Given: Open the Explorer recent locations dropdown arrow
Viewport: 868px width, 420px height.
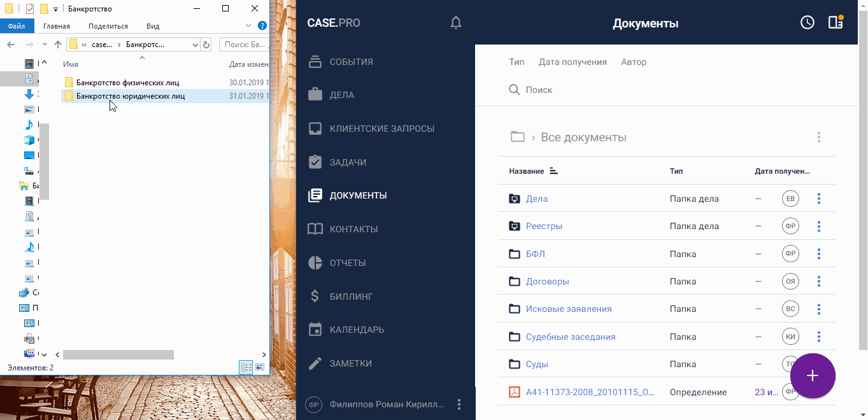Looking at the screenshot, I should [x=46, y=45].
